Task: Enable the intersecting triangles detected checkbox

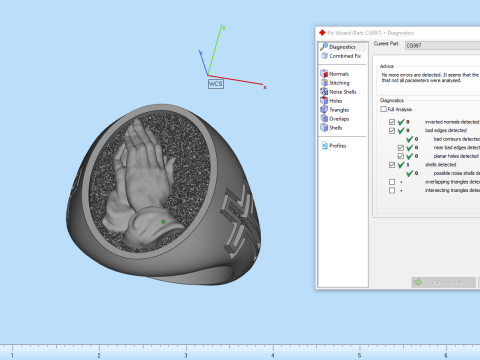Action: click(392, 190)
